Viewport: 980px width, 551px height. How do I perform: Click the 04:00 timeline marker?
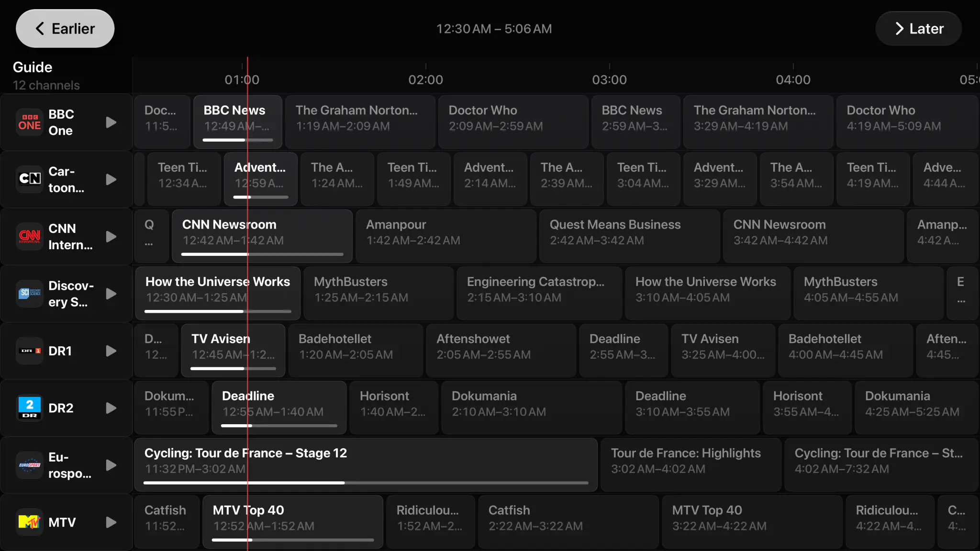pyautogui.click(x=793, y=79)
